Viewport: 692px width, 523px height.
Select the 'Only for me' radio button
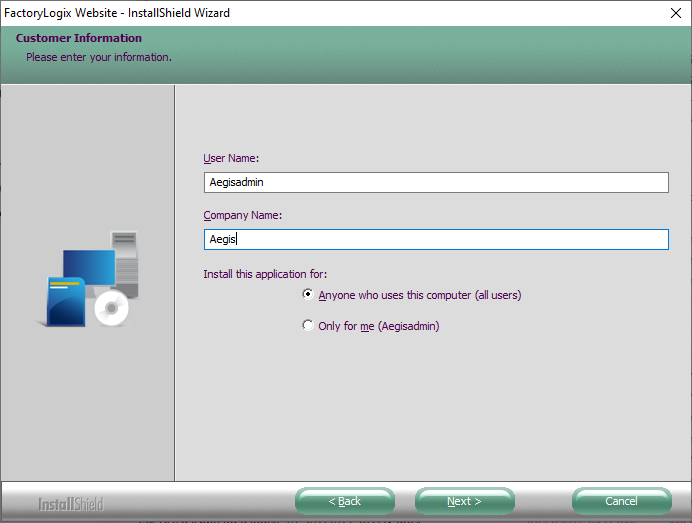[308, 326]
